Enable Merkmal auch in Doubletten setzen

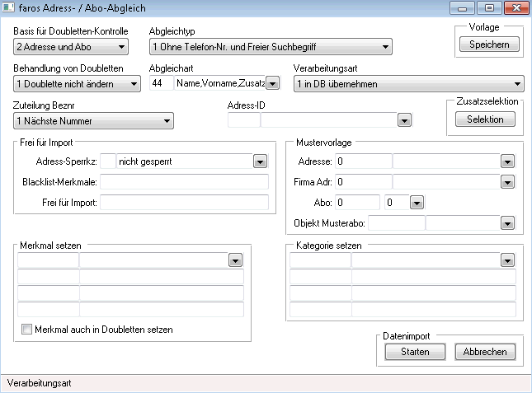click(28, 330)
